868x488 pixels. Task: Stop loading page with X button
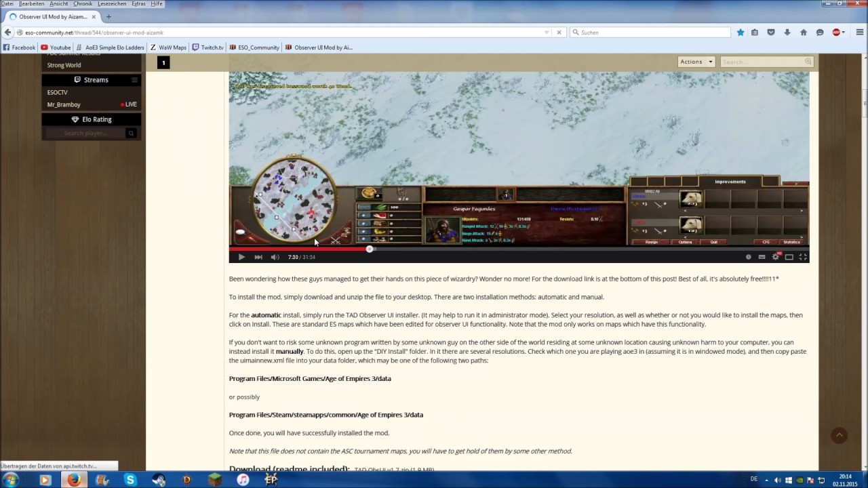point(559,32)
